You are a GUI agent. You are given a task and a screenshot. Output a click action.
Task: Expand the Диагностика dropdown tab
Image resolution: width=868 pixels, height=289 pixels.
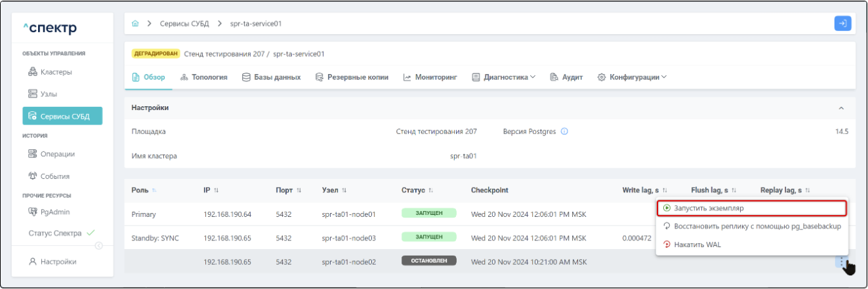coord(503,77)
